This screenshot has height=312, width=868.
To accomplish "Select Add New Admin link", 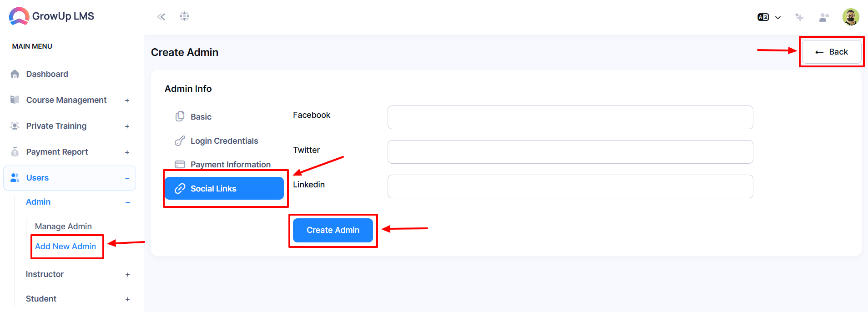I will (66, 247).
